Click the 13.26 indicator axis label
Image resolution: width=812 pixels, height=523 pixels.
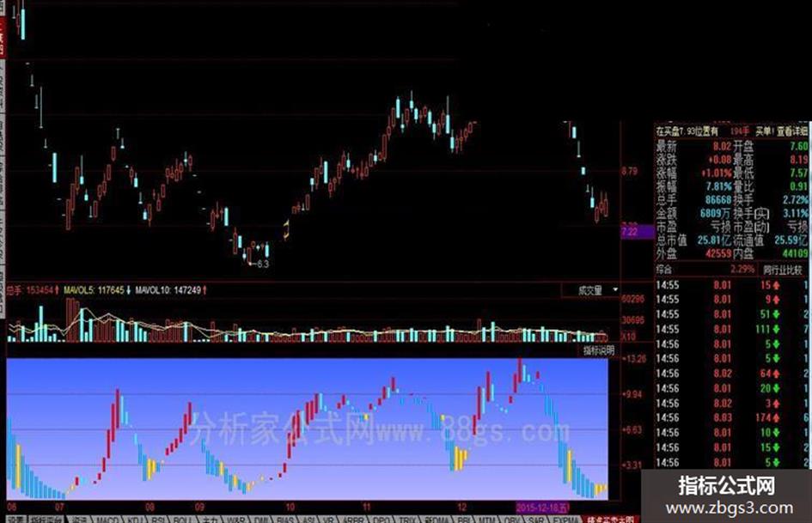635,359
